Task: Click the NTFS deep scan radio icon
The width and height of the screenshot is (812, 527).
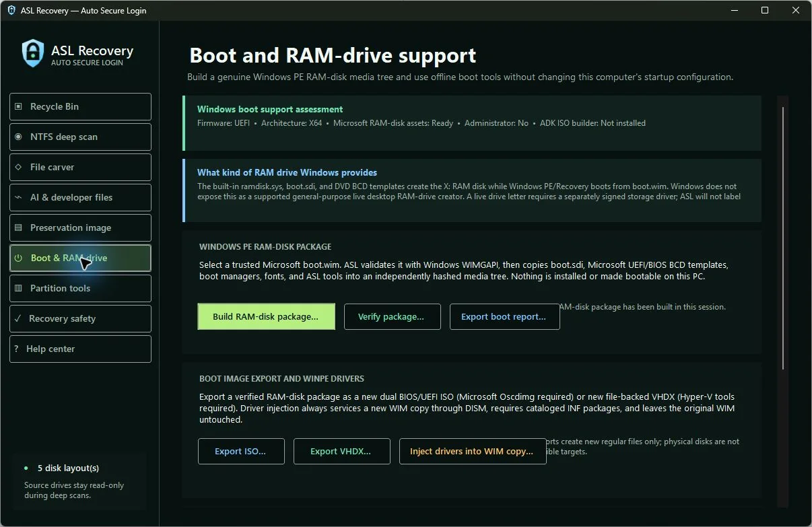Action: pyautogui.click(x=18, y=137)
